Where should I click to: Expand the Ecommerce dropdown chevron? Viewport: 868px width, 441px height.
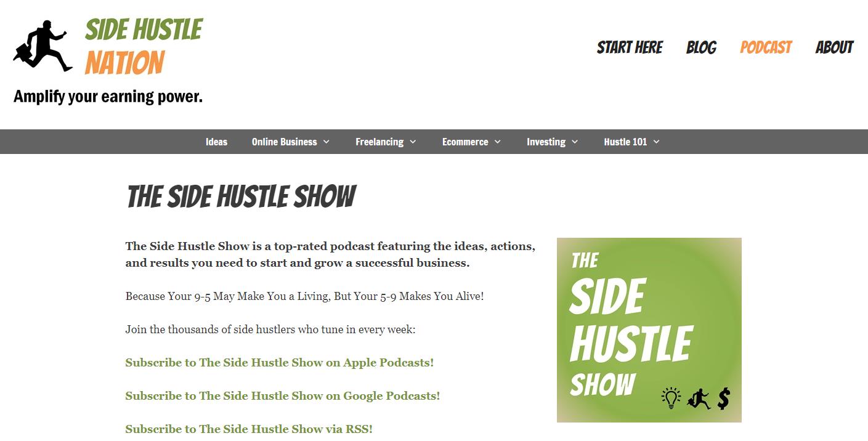[498, 142]
